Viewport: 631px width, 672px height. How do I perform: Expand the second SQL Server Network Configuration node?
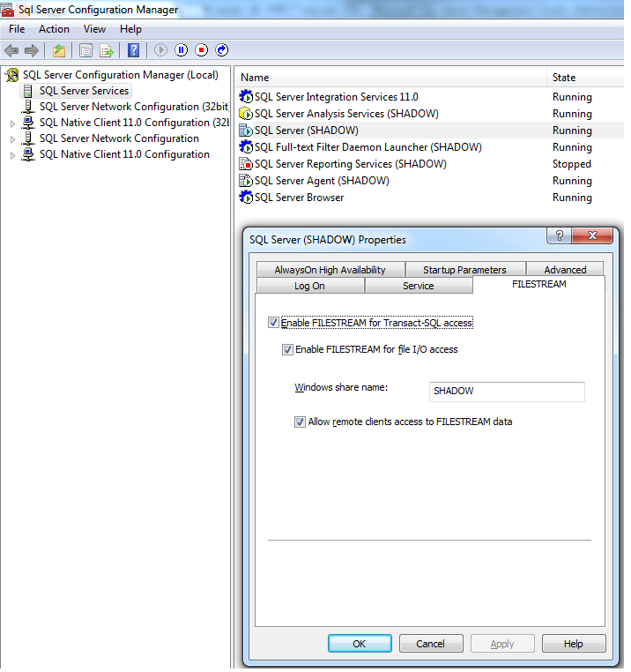click(x=13, y=139)
